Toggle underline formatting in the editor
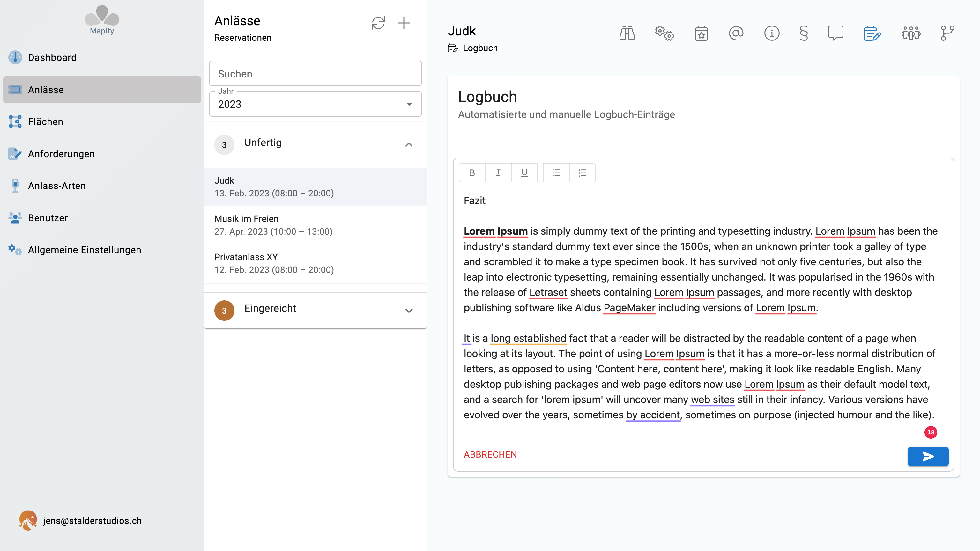Screen dimensions: 980x551 tap(524, 173)
